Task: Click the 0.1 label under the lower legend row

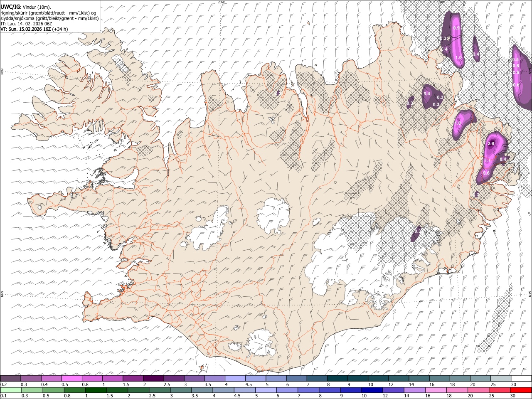Action: click(x=4, y=396)
